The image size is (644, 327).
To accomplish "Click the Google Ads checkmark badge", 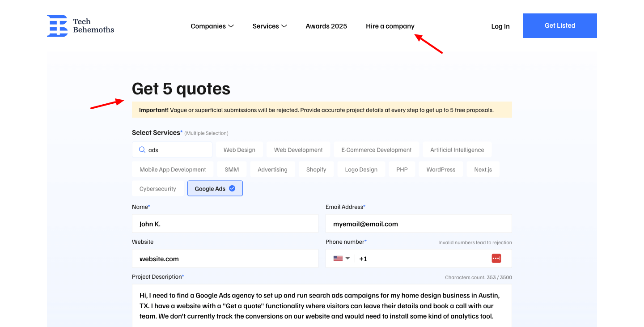I will pyautogui.click(x=232, y=188).
